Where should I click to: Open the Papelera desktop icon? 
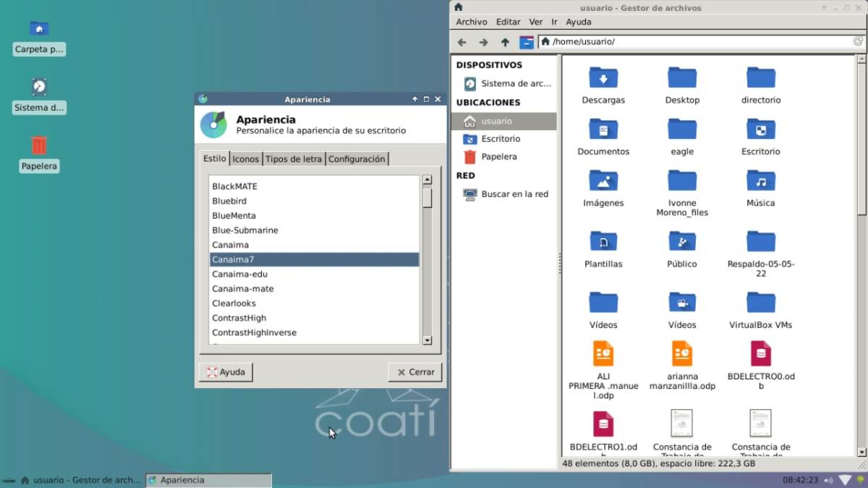[x=39, y=146]
